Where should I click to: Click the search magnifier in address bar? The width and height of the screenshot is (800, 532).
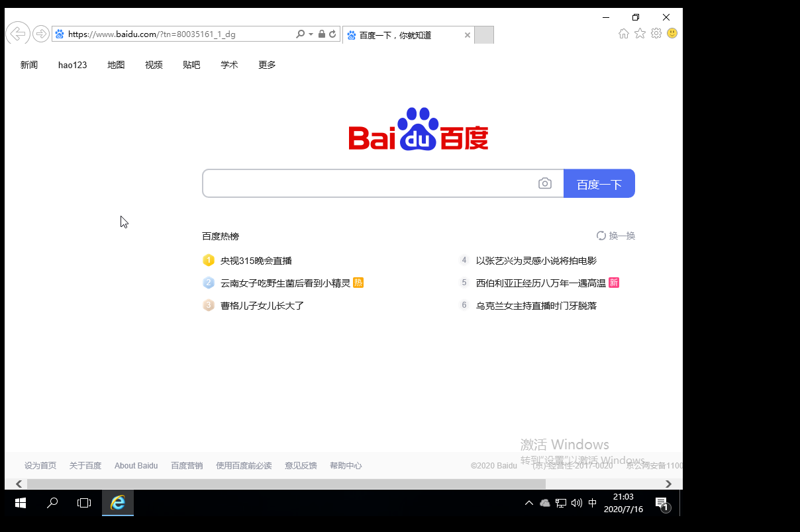[x=300, y=34]
